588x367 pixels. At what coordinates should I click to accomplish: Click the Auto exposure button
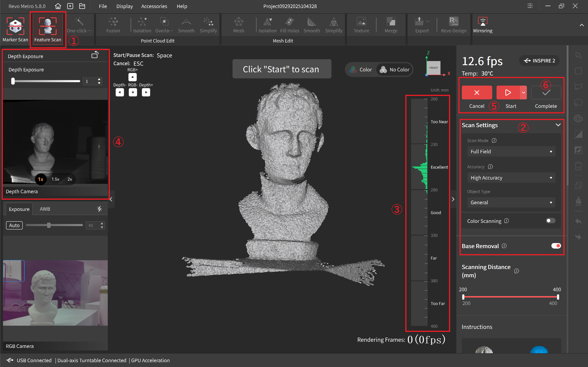(x=14, y=225)
